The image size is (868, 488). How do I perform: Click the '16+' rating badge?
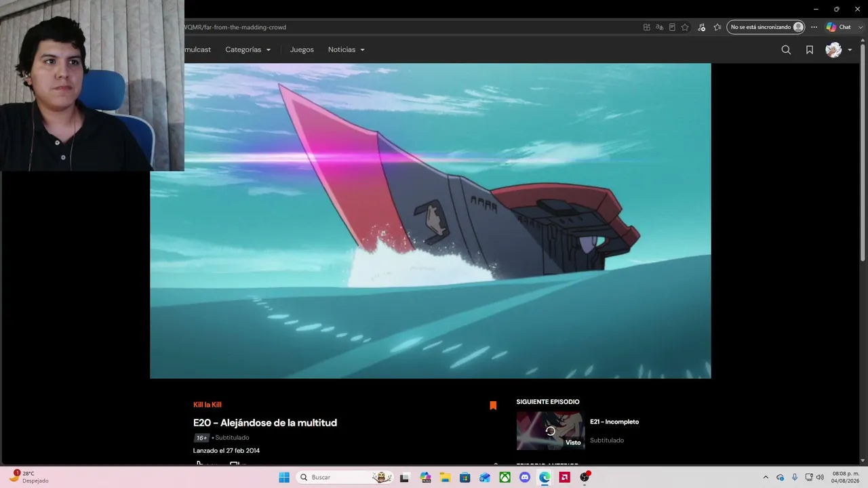click(201, 438)
